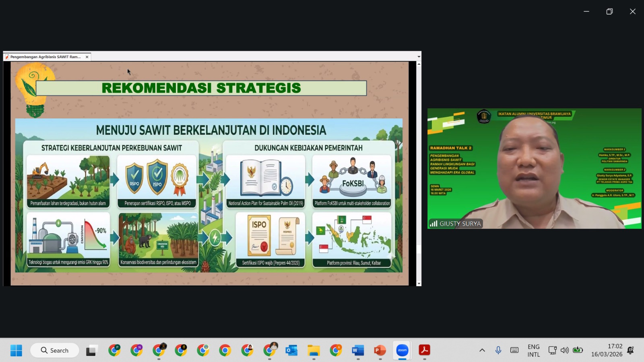The width and height of the screenshot is (644, 362).
Task: Click the scroll down arrow of shared document
Action: (x=419, y=283)
